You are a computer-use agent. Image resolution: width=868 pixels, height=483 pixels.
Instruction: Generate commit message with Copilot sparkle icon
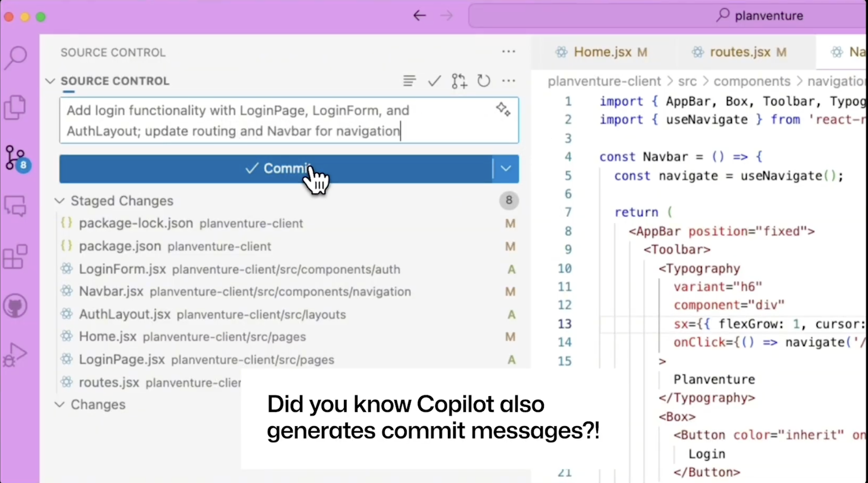[503, 110]
